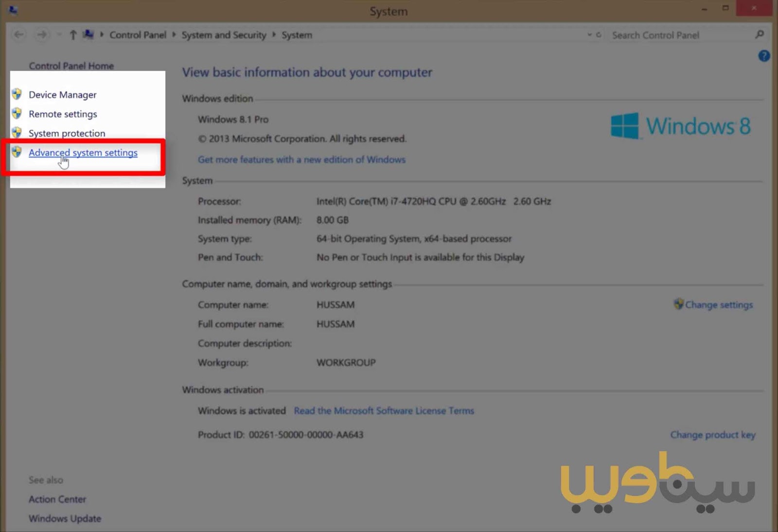Open the address bar history dropdown
The width and height of the screenshot is (778, 532).
point(589,34)
